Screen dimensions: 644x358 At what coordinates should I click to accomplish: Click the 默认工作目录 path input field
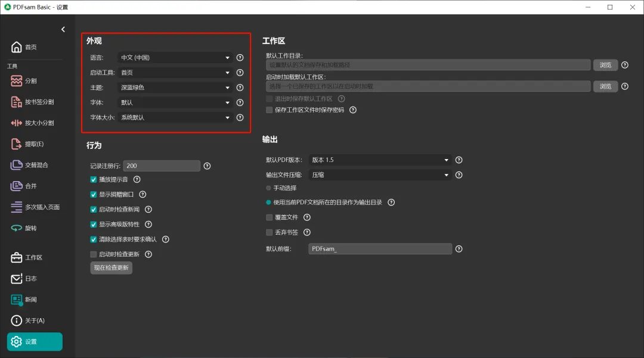(x=428, y=65)
